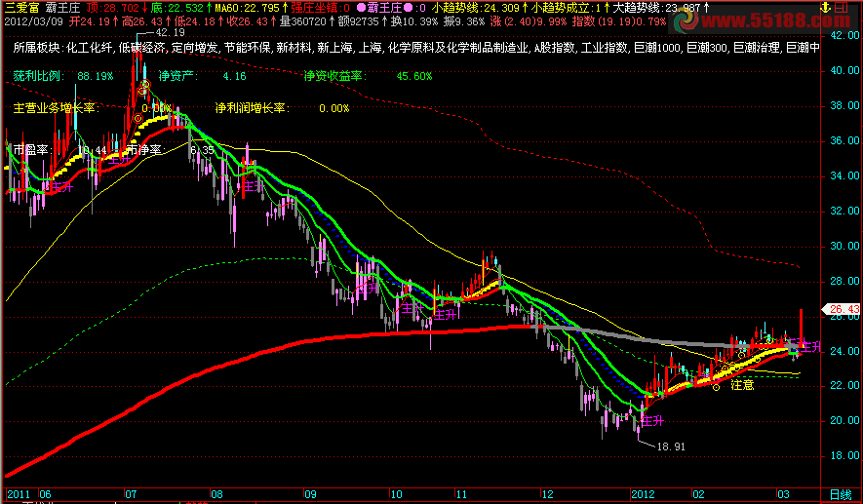Click the 30.00 level on the price axis

pyautogui.click(x=846, y=246)
